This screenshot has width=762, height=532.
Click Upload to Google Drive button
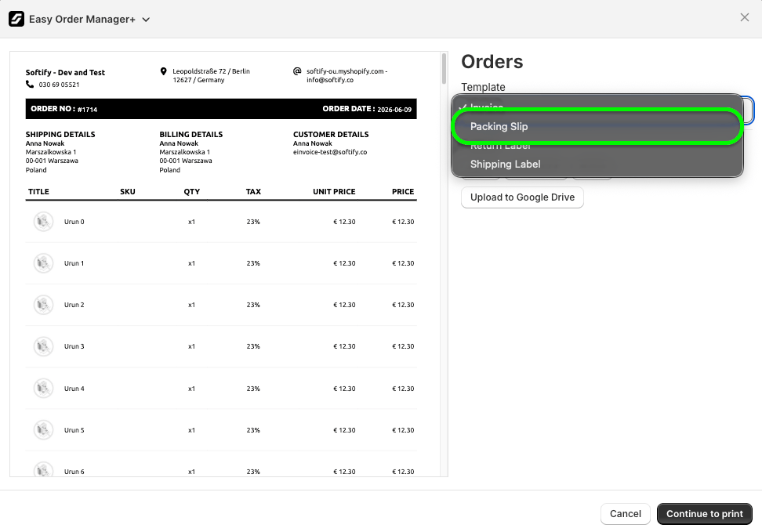click(522, 197)
